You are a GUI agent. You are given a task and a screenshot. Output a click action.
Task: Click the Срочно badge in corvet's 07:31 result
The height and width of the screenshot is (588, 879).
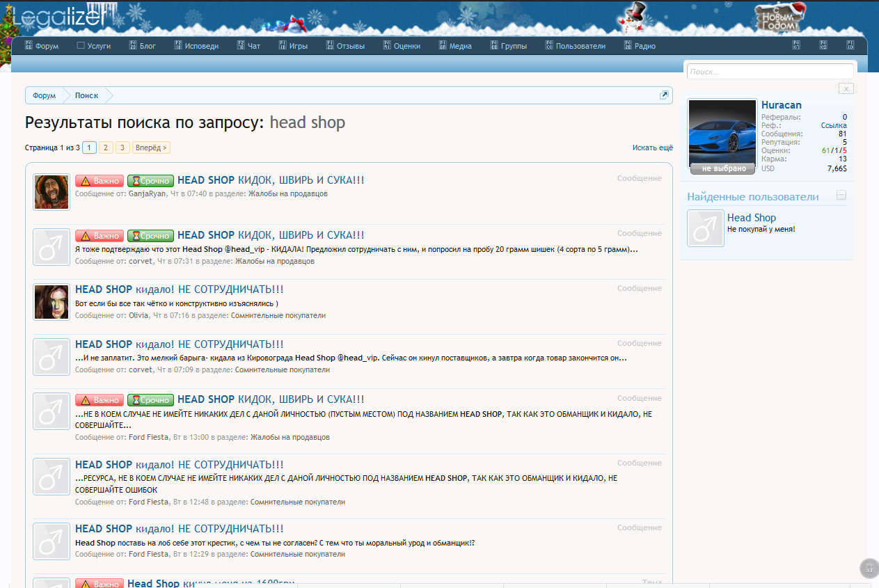pyautogui.click(x=150, y=236)
